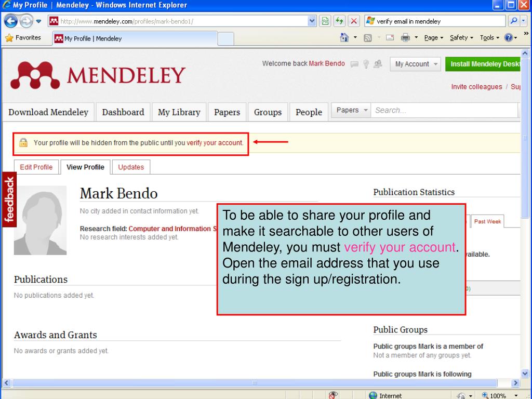This screenshot has height=399, width=532.
Task: Click the Print icon
Action: pos(405,37)
